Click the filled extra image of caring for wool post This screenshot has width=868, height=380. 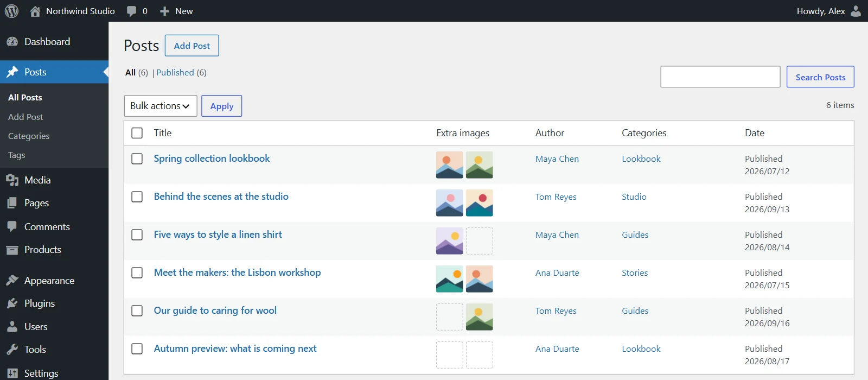[x=480, y=317]
